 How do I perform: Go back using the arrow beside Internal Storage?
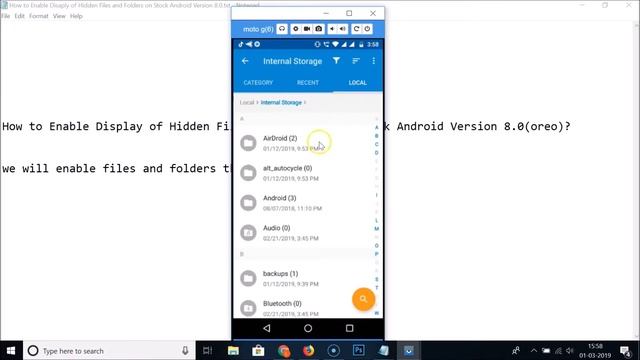coord(245,61)
